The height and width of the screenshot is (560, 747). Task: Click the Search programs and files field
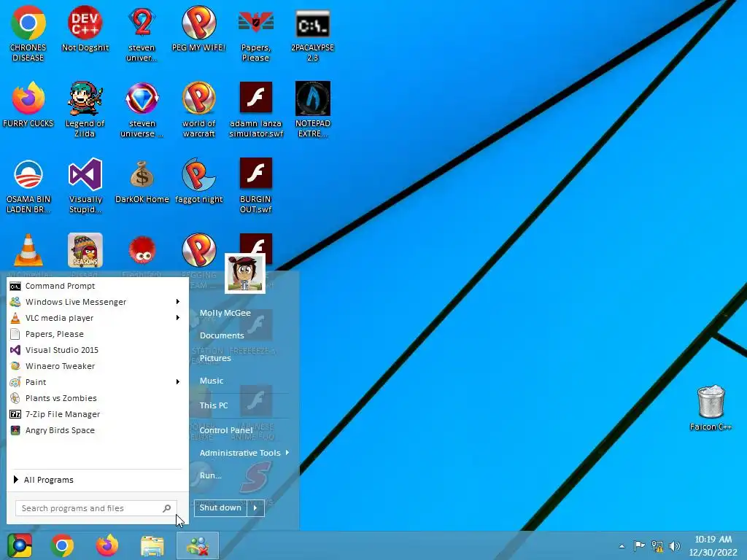(x=96, y=508)
